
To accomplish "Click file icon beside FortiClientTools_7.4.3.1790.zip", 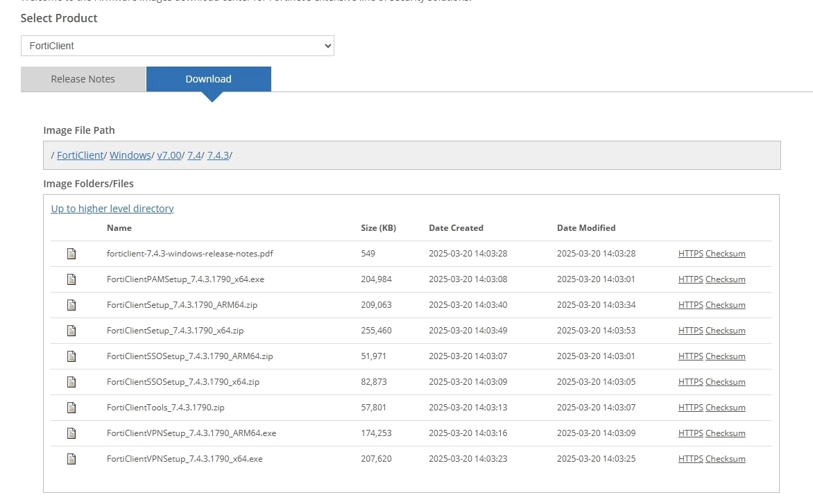I will [x=71, y=408].
